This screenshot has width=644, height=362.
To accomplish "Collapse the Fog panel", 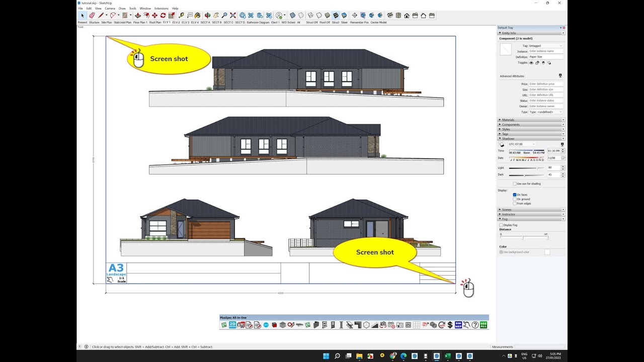I will point(530,219).
